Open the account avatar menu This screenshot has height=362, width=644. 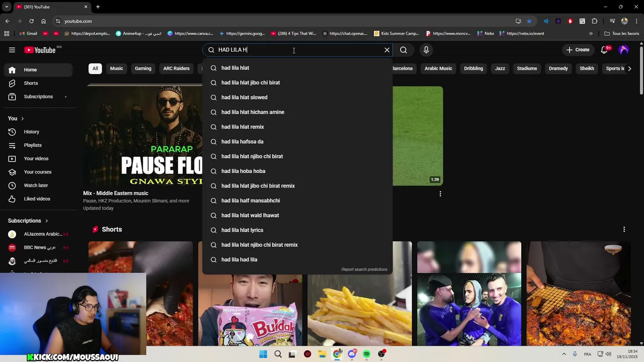tap(624, 50)
